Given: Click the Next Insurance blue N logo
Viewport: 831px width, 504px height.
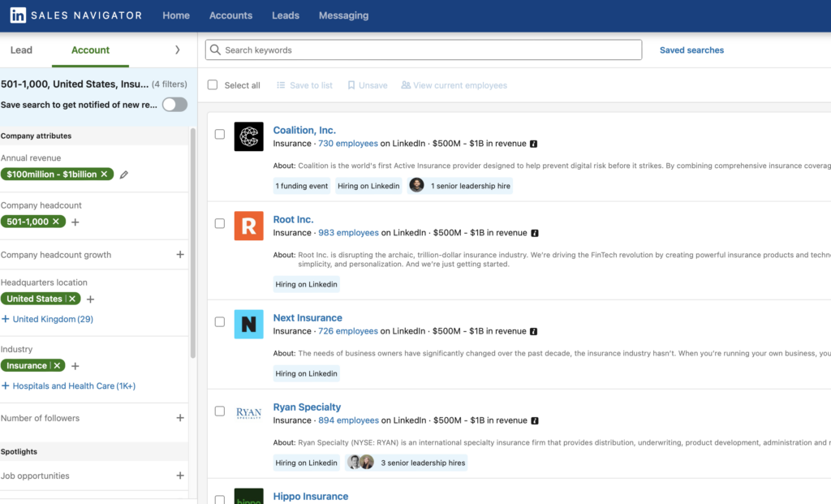Looking at the screenshot, I should [248, 325].
